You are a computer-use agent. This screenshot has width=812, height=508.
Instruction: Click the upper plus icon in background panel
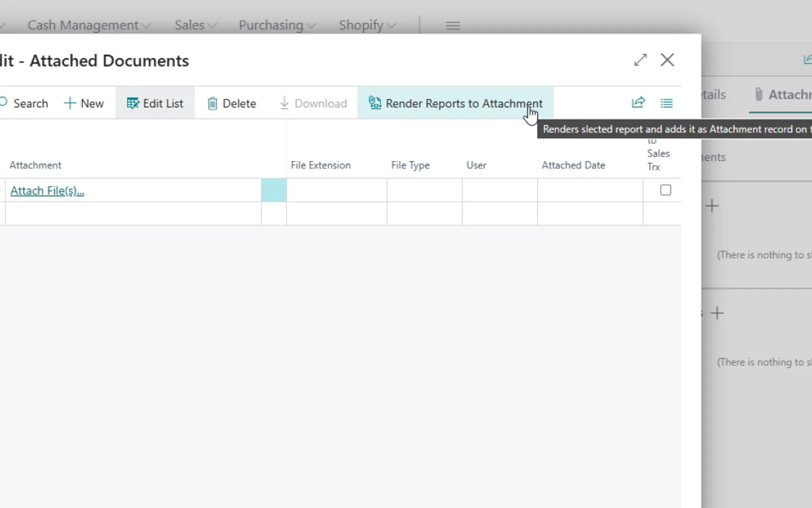pos(712,206)
